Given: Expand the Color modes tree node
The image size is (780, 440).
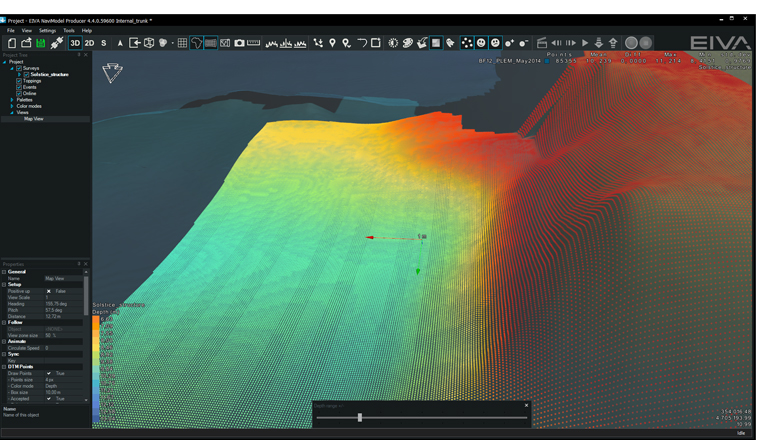Looking at the screenshot, I should coord(12,106).
